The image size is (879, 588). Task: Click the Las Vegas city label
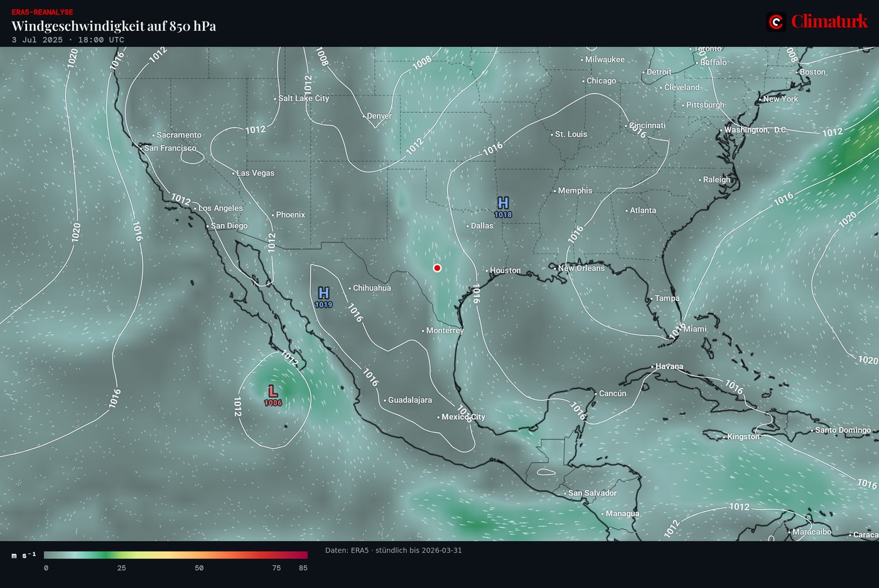coord(256,173)
